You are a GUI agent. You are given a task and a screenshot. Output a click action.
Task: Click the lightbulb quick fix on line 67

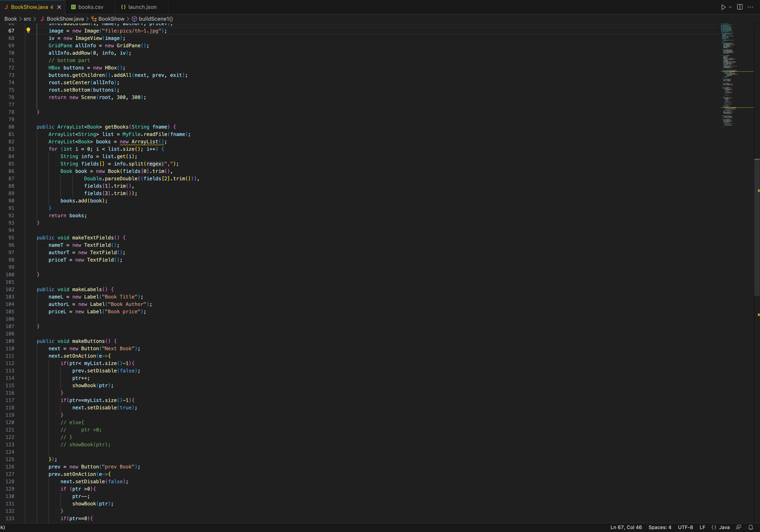[x=28, y=30]
